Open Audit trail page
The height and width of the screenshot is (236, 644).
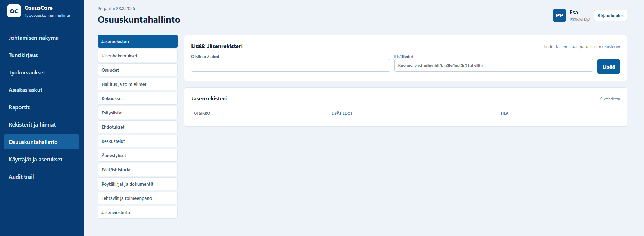(x=41, y=177)
